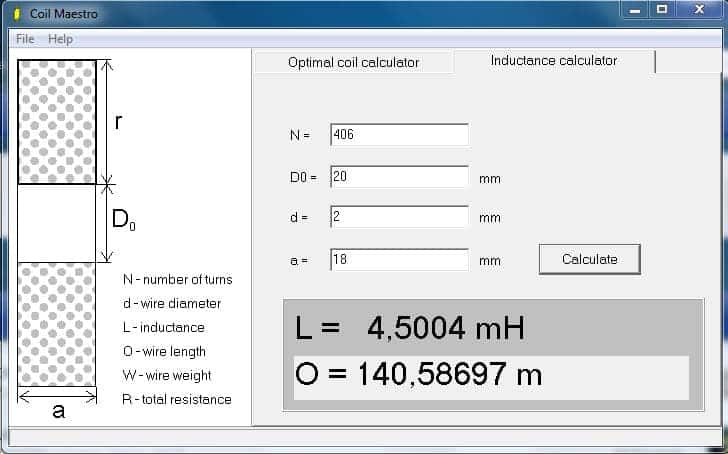The image size is (728, 454).
Task: Click the mm unit beside d field
Action: 490,218
